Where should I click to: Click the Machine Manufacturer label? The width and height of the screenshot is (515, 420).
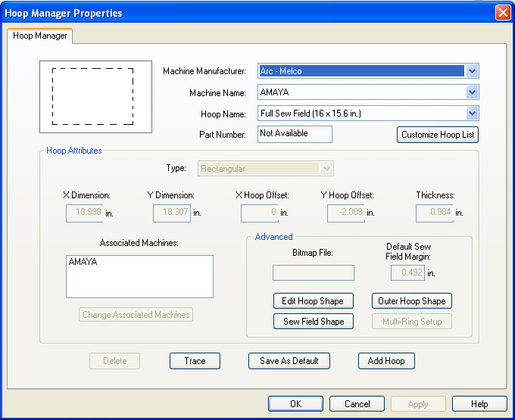pos(204,71)
